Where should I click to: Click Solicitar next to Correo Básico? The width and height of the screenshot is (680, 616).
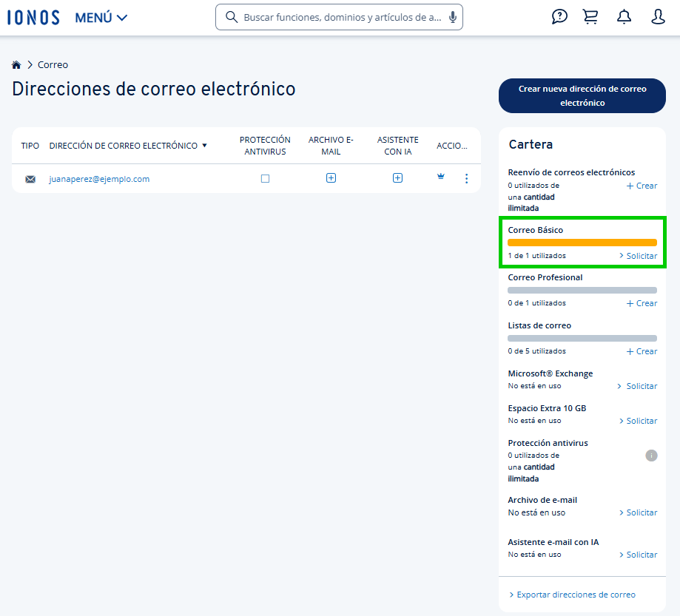pos(638,255)
